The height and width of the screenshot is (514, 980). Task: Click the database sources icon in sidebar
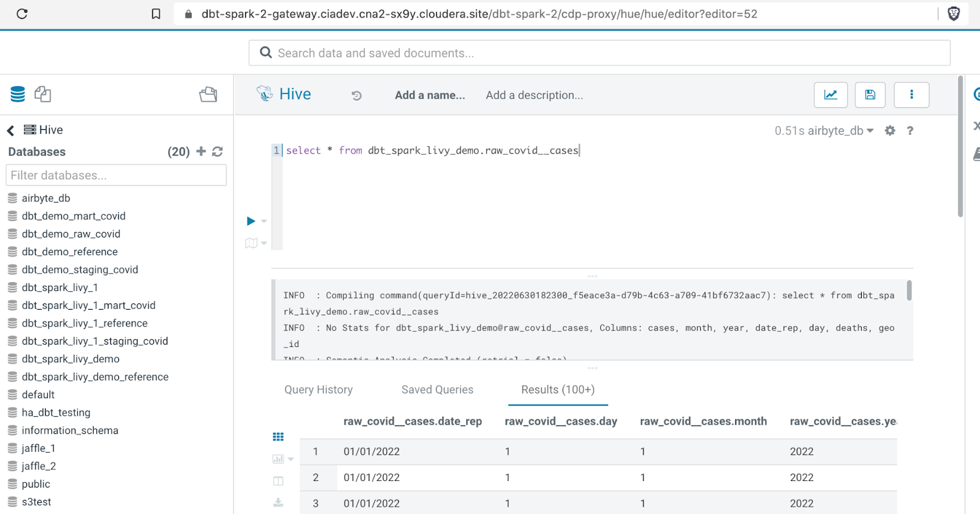pyautogui.click(x=18, y=94)
